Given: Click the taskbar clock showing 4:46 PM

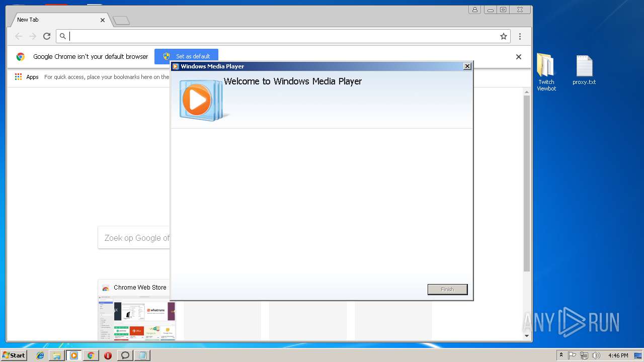Looking at the screenshot, I should tap(618, 355).
